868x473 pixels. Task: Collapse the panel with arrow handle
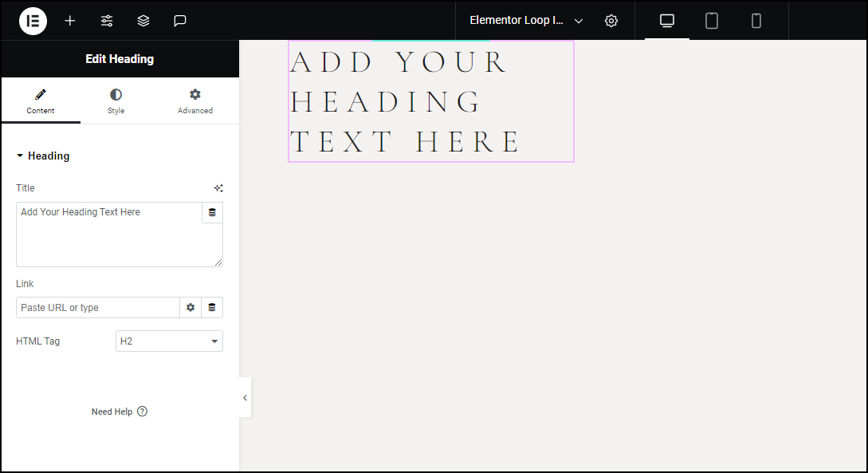coord(245,398)
